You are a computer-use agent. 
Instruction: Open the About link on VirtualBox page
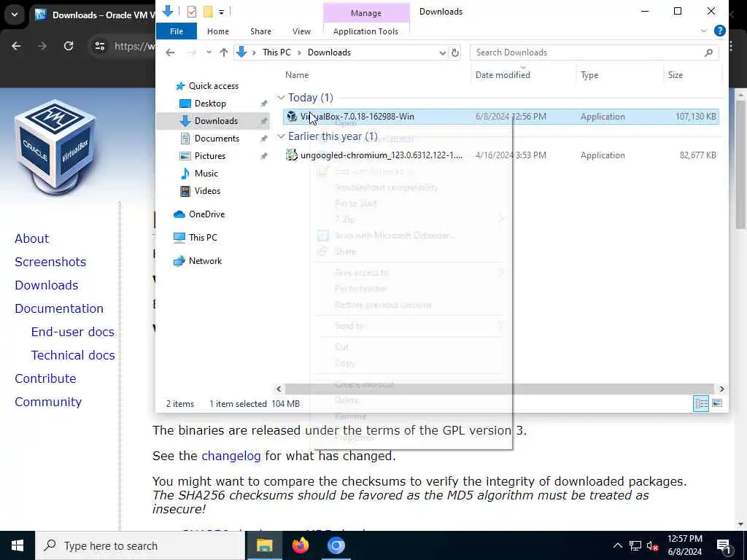click(32, 238)
